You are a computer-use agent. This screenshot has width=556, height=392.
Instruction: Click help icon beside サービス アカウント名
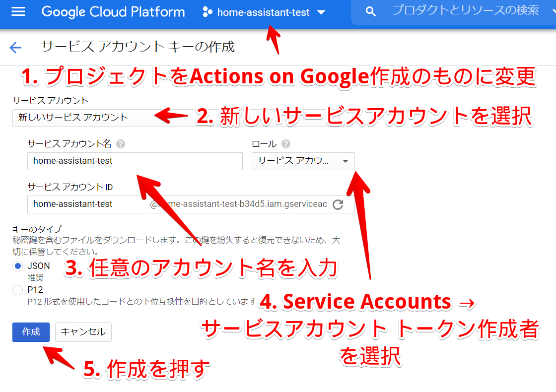(x=121, y=144)
